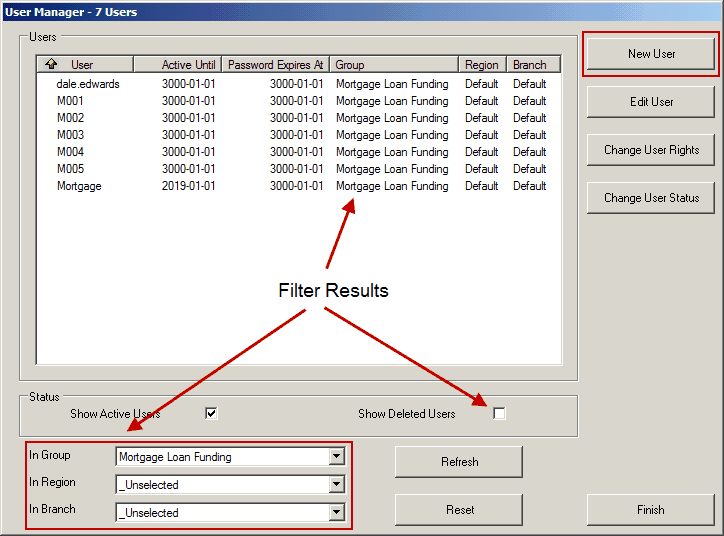Sort by the Active Until column header
Screen dimensions: 724x536
click(178, 65)
